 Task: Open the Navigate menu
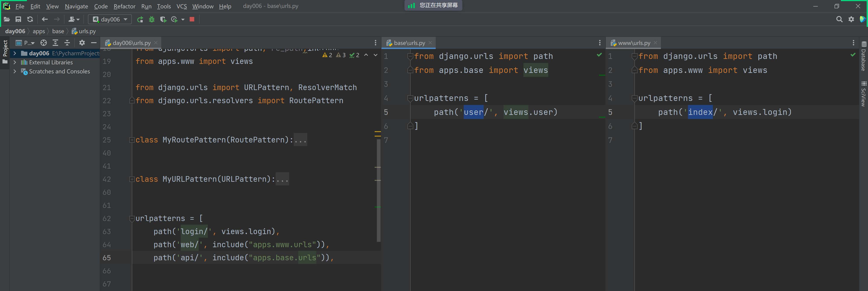(76, 6)
